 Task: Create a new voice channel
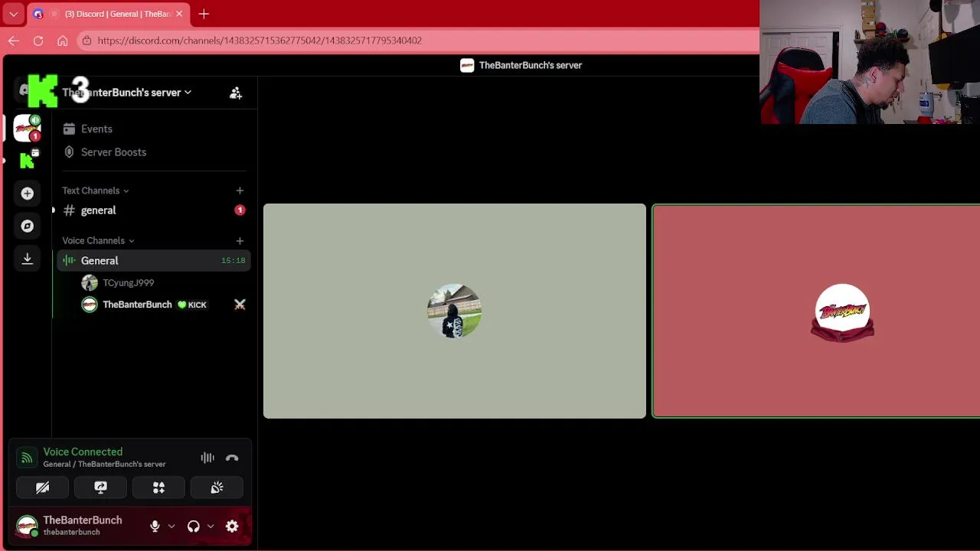pos(240,240)
